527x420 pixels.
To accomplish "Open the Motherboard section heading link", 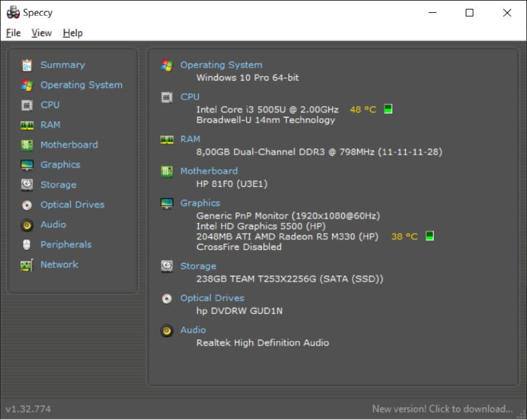I will (x=208, y=171).
